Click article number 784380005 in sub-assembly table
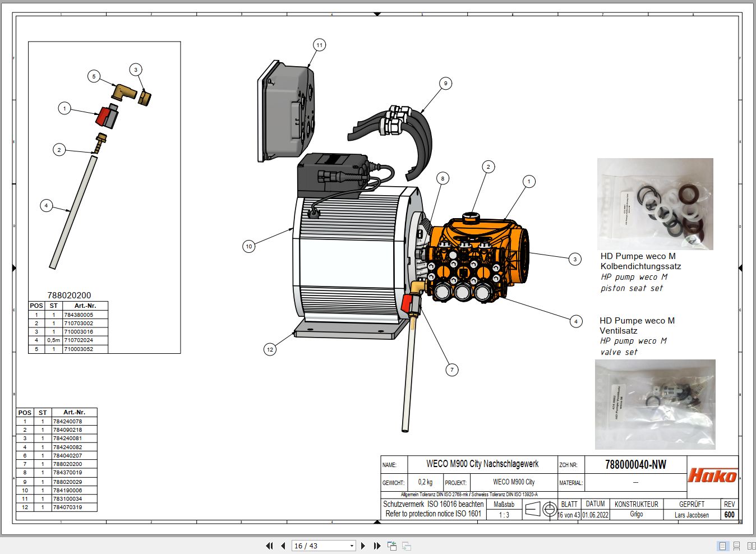The image size is (756, 554). [x=79, y=315]
